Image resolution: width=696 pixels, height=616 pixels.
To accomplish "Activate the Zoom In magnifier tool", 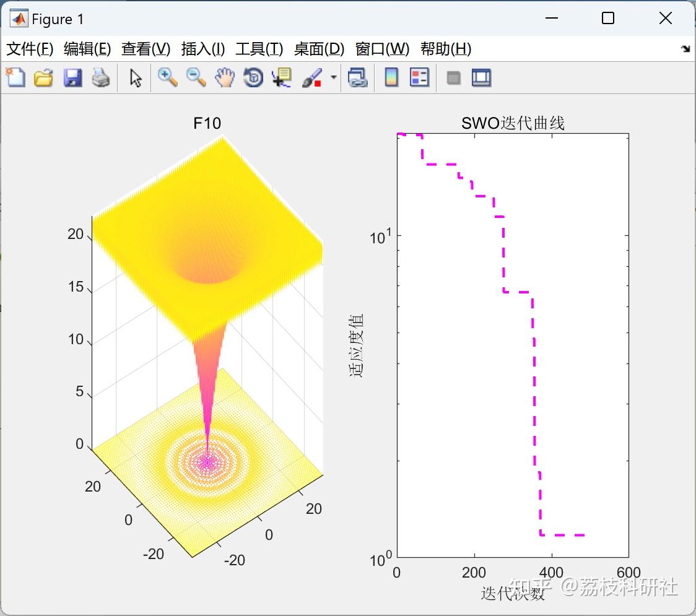I will tap(167, 77).
